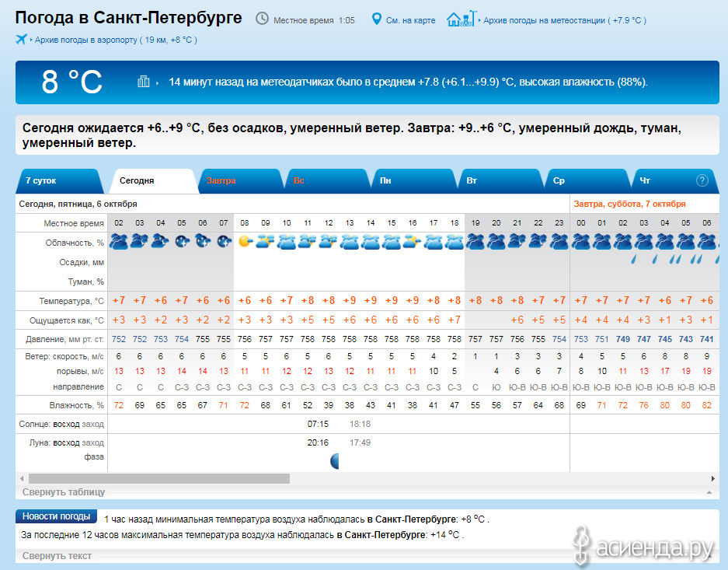Click Местное время 1:05 text
The width and height of the screenshot is (728, 570).
coord(314,20)
